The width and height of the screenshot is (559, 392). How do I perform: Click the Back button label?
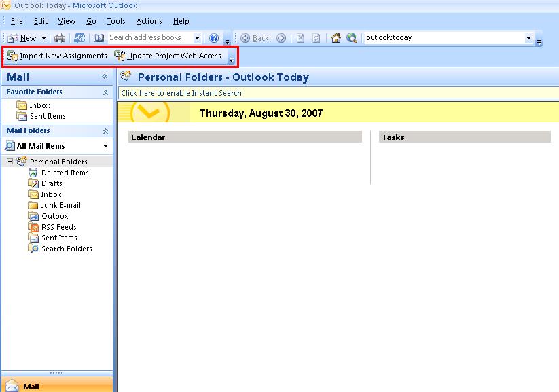coord(261,38)
